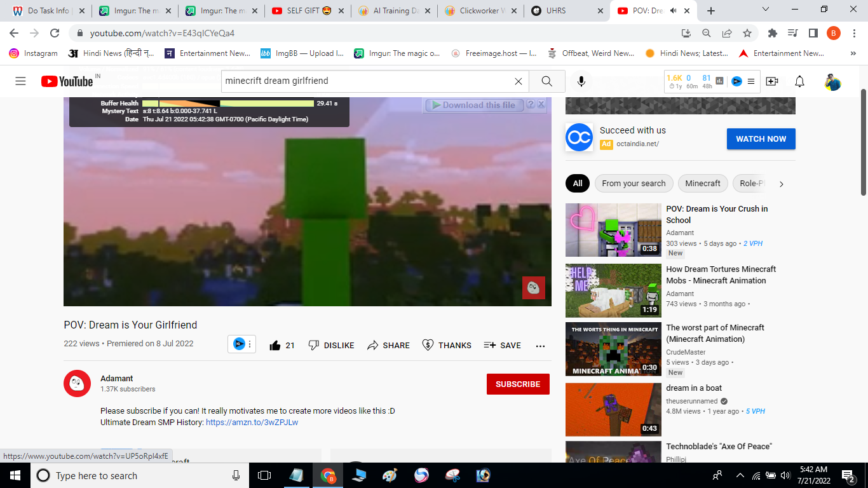
Task: Open Chrome tab search dropdown arrow
Action: click(x=766, y=10)
